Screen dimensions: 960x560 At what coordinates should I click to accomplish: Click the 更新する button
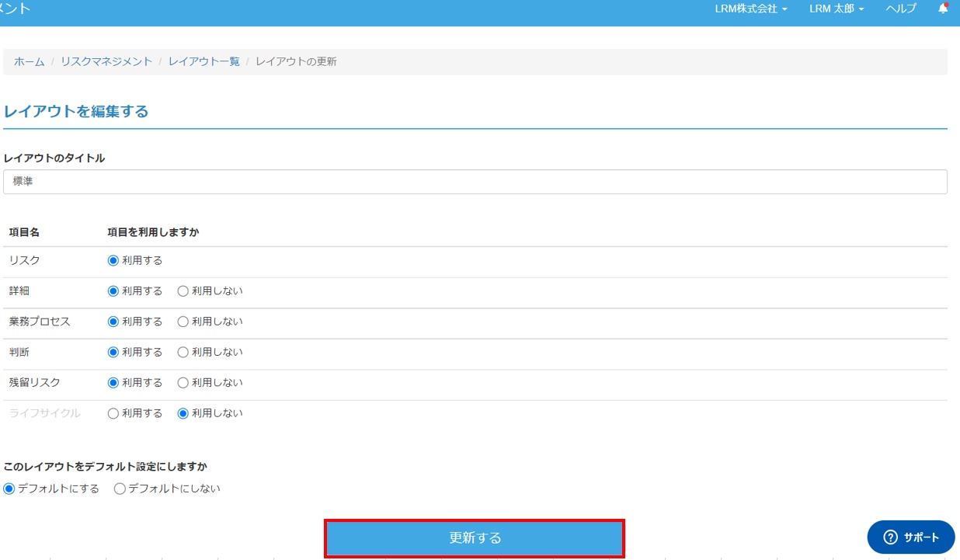(x=475, y=537)
